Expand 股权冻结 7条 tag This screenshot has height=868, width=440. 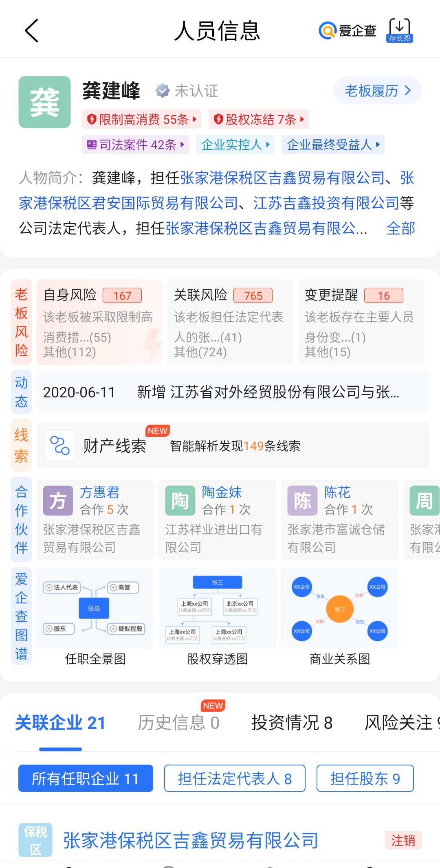tap(259, 119)
